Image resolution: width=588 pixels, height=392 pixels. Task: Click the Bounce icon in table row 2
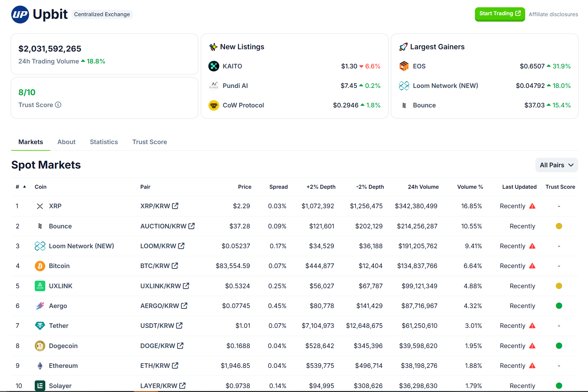[40, 226]
